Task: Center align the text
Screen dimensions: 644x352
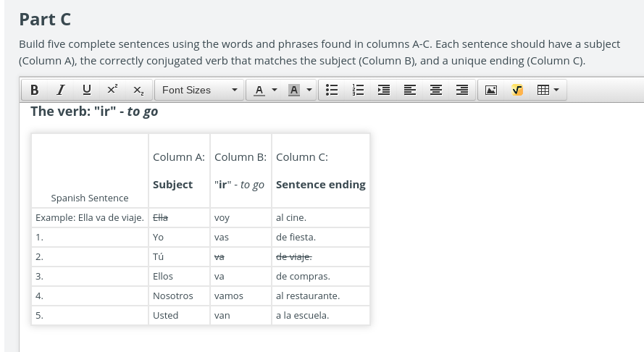Action: 436,90
